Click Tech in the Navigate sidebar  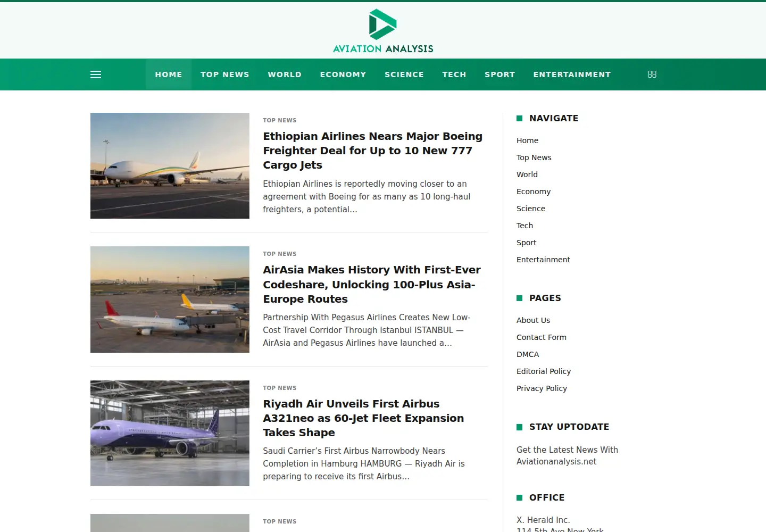524,226
